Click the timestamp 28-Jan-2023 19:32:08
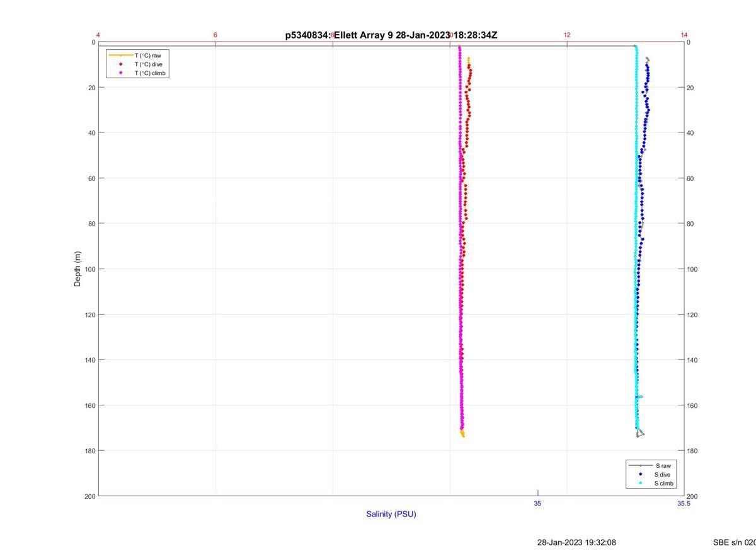 576,542
